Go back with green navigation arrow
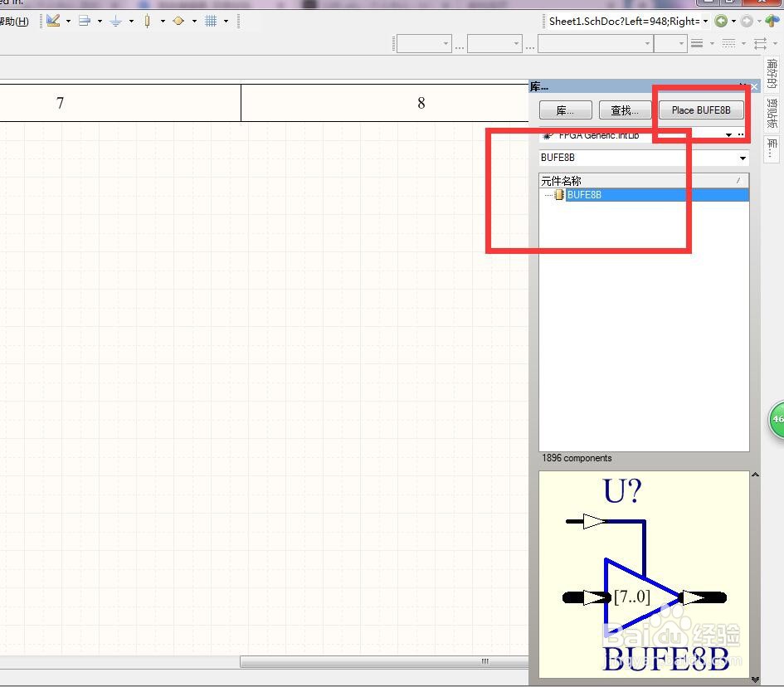This screenshot has width=784, height=687. coord(721,21)
